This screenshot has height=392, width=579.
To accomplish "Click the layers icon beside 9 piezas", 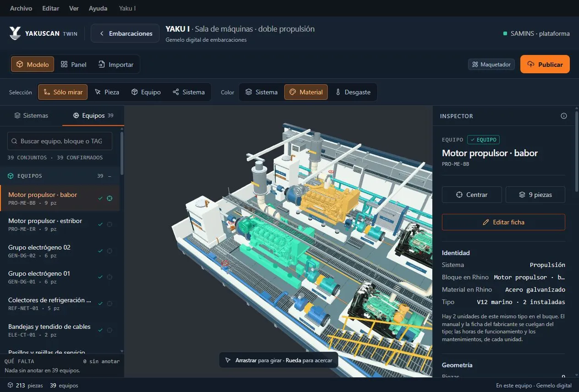I will coord(522,195).
